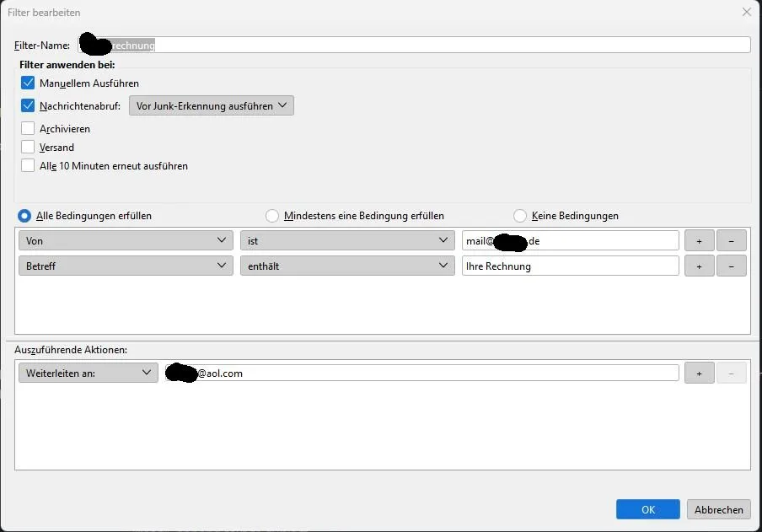Screen dimensions: 762x532
Task: Click the Abbrechen button
Action: [x=718, y=509]
